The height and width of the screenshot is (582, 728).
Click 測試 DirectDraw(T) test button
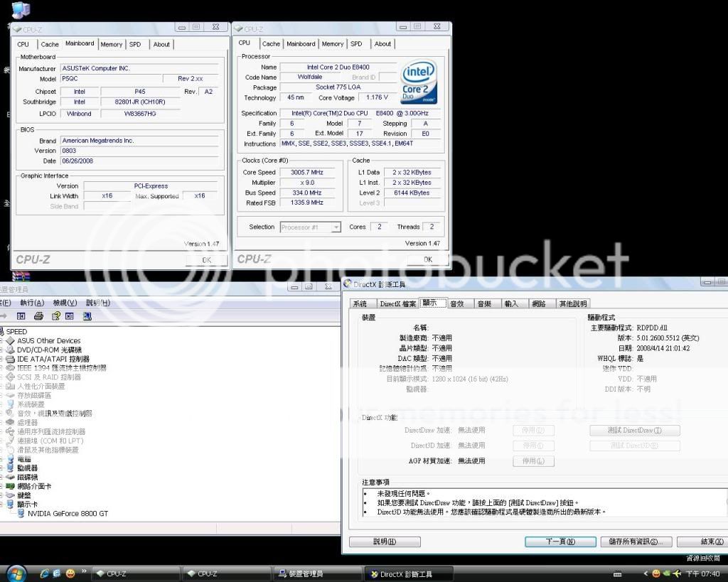[x=635, y=430]
